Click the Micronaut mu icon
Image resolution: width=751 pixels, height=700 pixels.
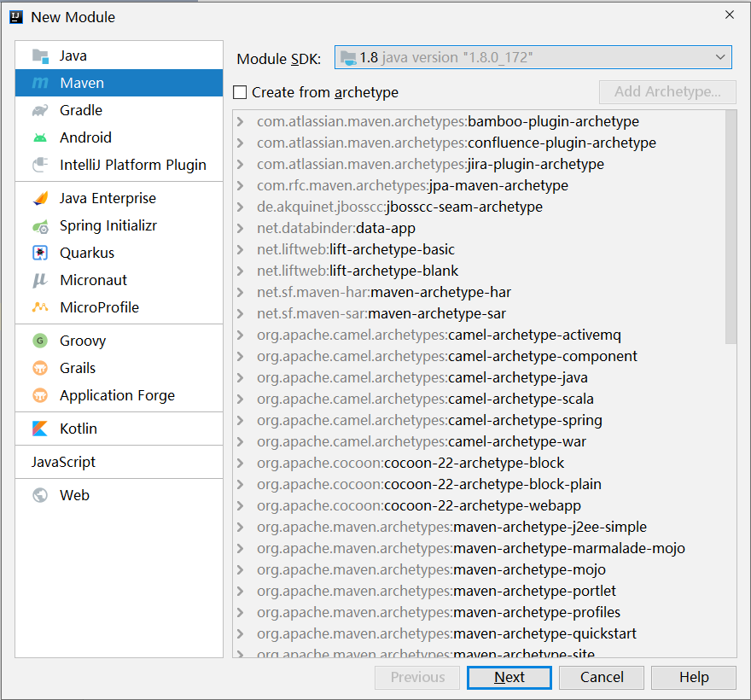(x=40, y=280)
